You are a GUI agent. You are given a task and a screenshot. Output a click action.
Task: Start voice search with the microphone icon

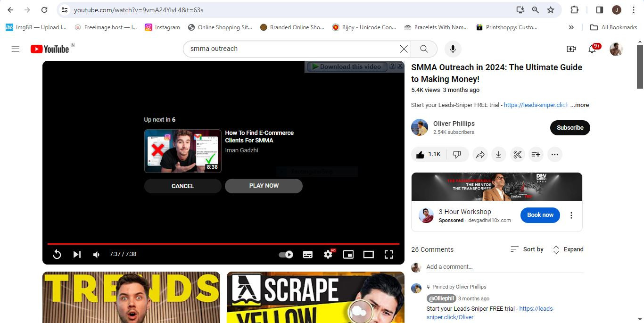(453, 49)
